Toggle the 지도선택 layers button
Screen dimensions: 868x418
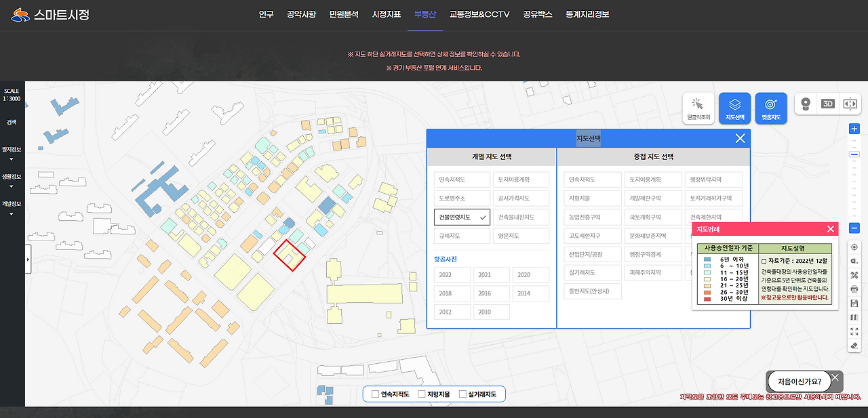coord(734,108)
